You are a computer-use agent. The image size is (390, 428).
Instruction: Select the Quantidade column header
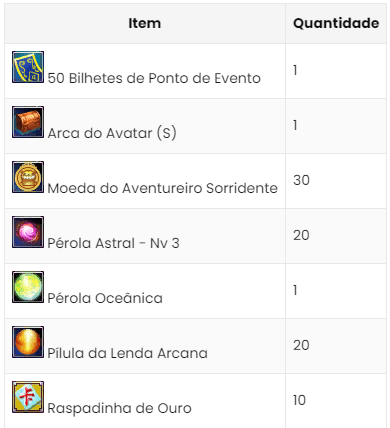point(336,23)
